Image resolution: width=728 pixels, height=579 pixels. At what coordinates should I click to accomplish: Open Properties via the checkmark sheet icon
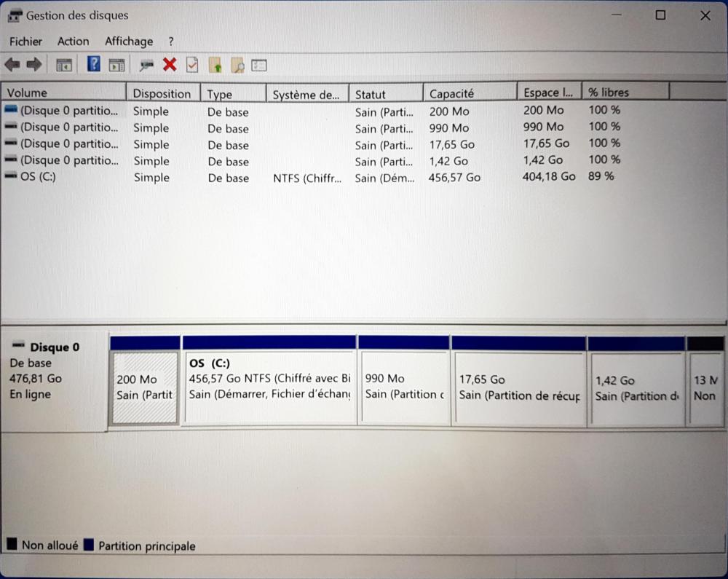click(192, 65)
